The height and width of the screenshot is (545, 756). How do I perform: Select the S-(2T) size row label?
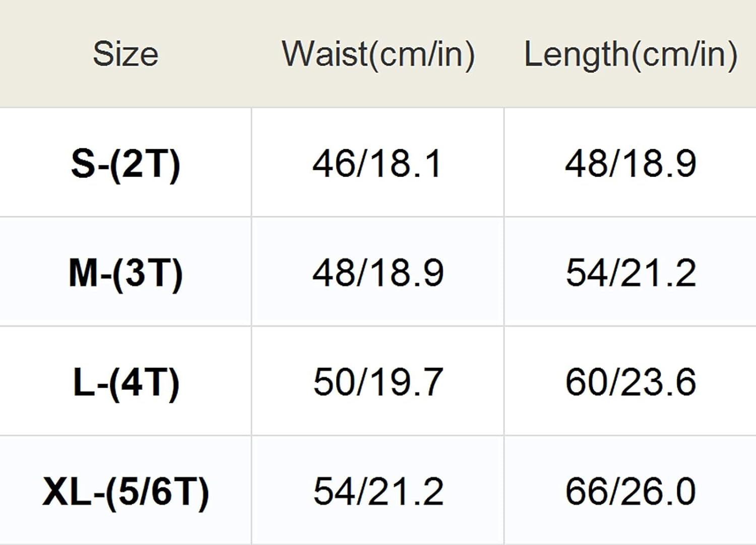(125, 163)
